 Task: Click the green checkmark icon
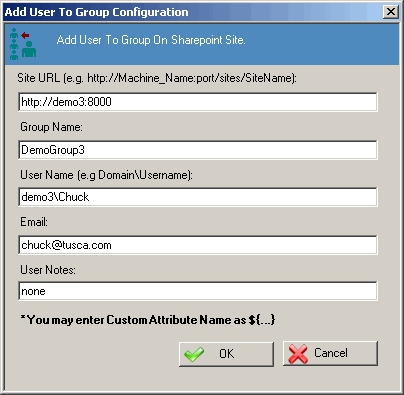point(194,354)
